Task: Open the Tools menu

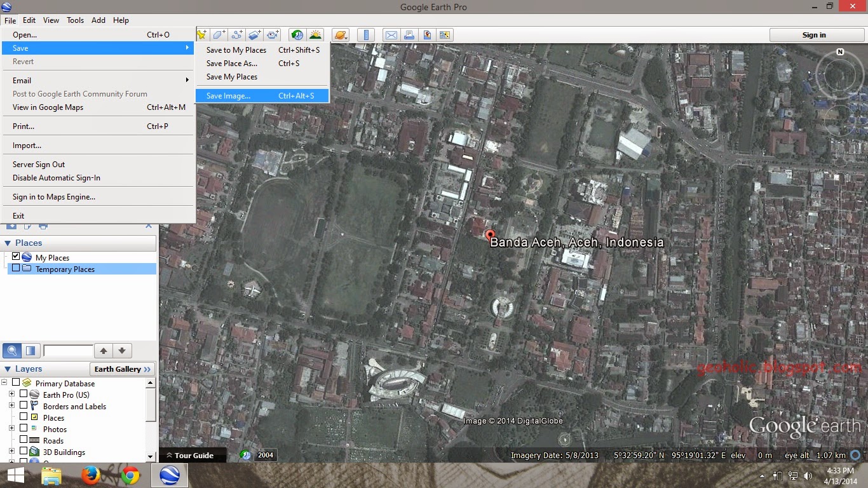Action: point(75,20)
